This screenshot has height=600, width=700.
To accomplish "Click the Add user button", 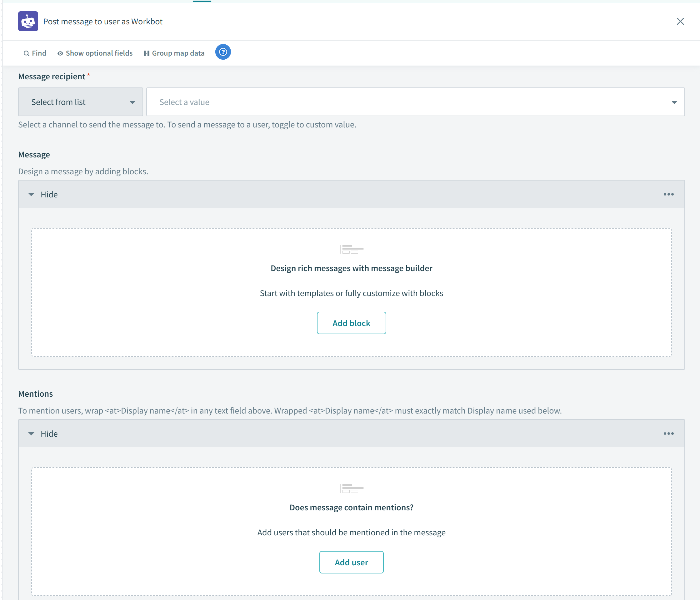I will click(x=351, y=562).
